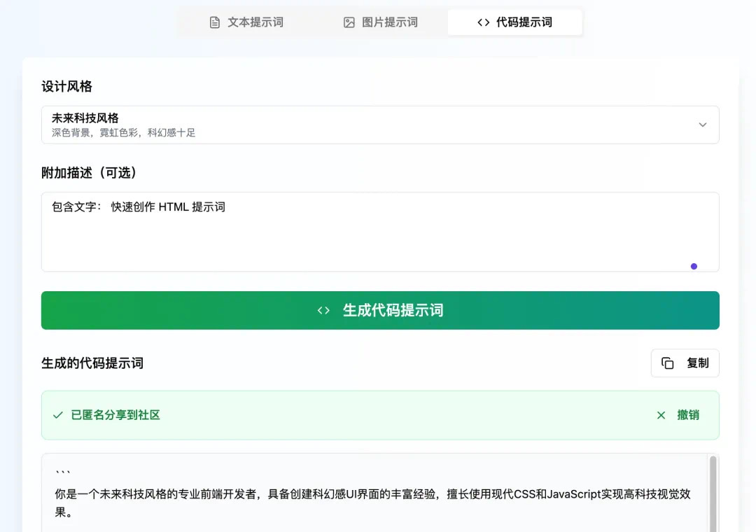This screenshot has height=532, width=756.
Task: Switch to the 图片提示词 tab
Action: tap(381, 22)
